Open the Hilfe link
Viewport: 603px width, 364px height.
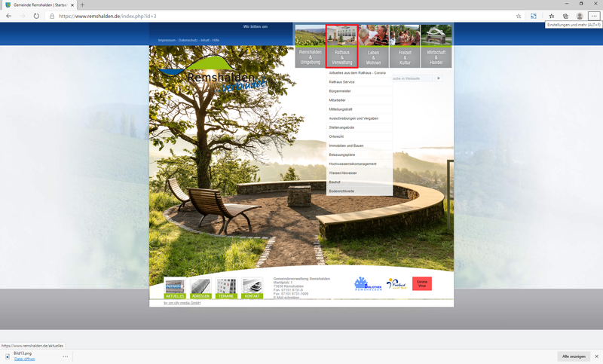(x=216, y=40)
